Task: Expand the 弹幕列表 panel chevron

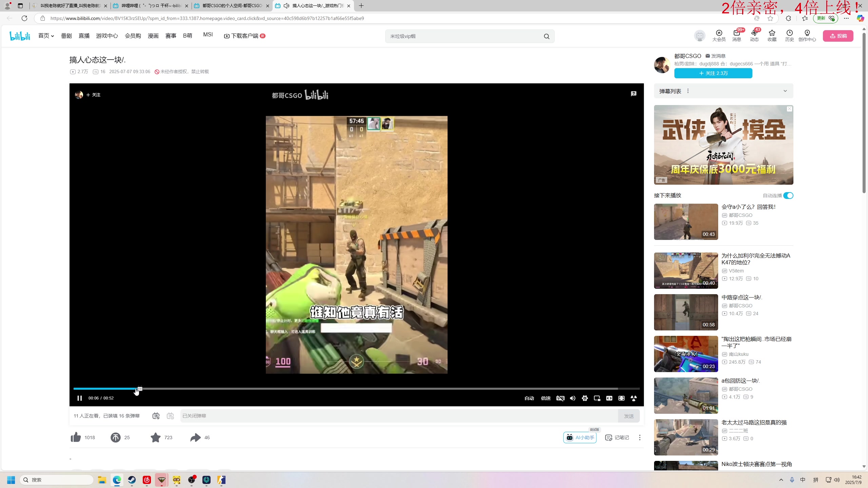Action: 785,91
